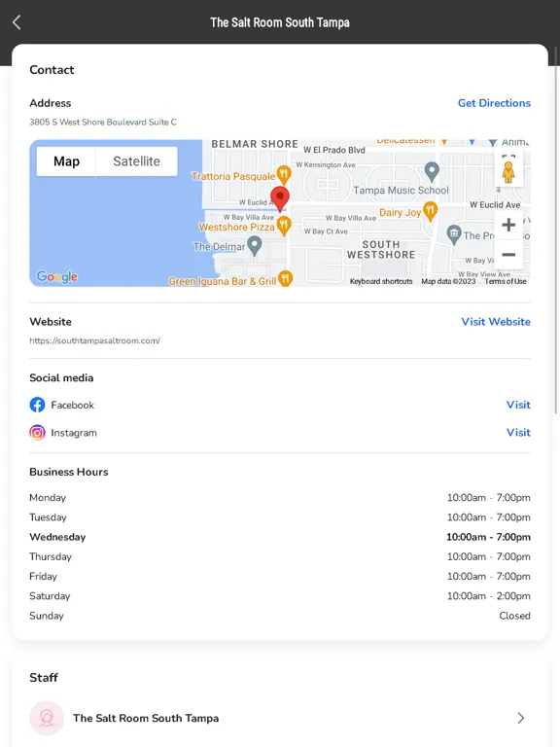Zoom in the map with plus

[508, 225]
